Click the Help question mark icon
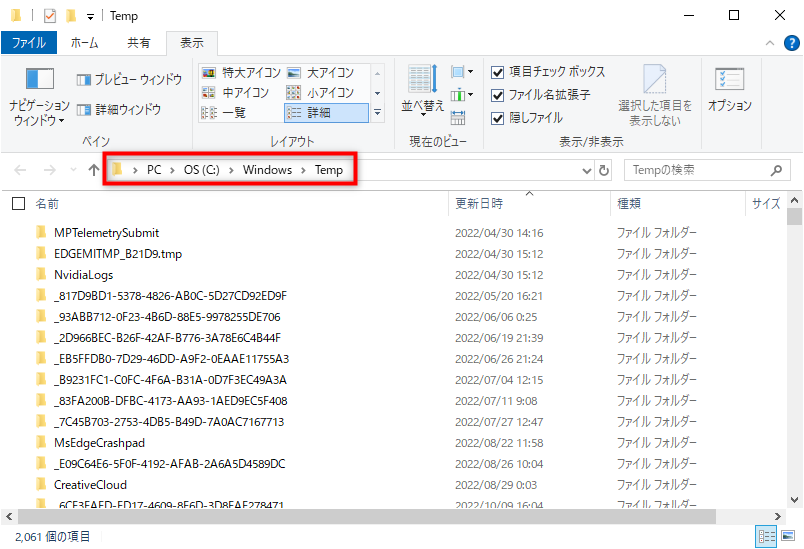Screen dimensions: 804x549 [792, 43]
